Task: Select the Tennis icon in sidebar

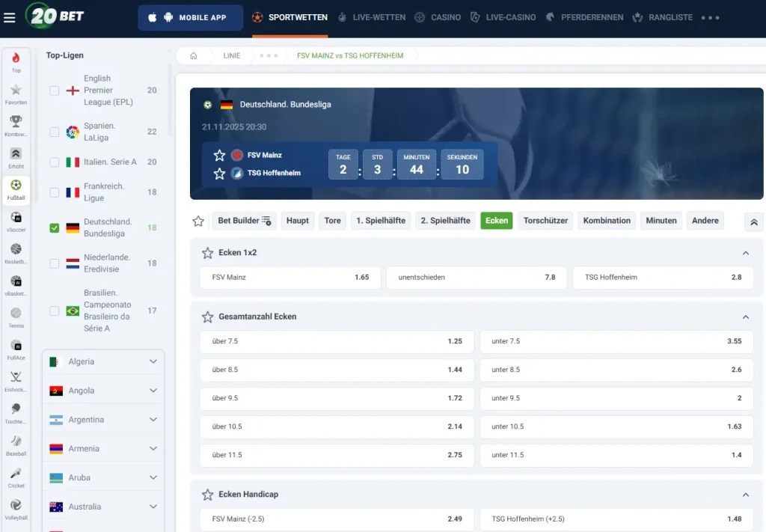Action: point(16,317)
